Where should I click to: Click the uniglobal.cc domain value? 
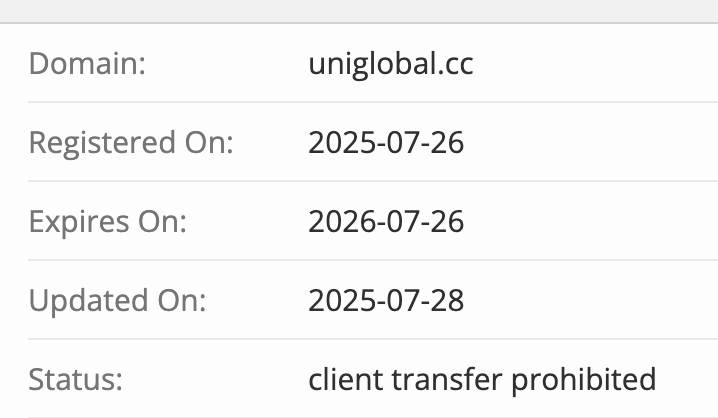coord(391,64)
